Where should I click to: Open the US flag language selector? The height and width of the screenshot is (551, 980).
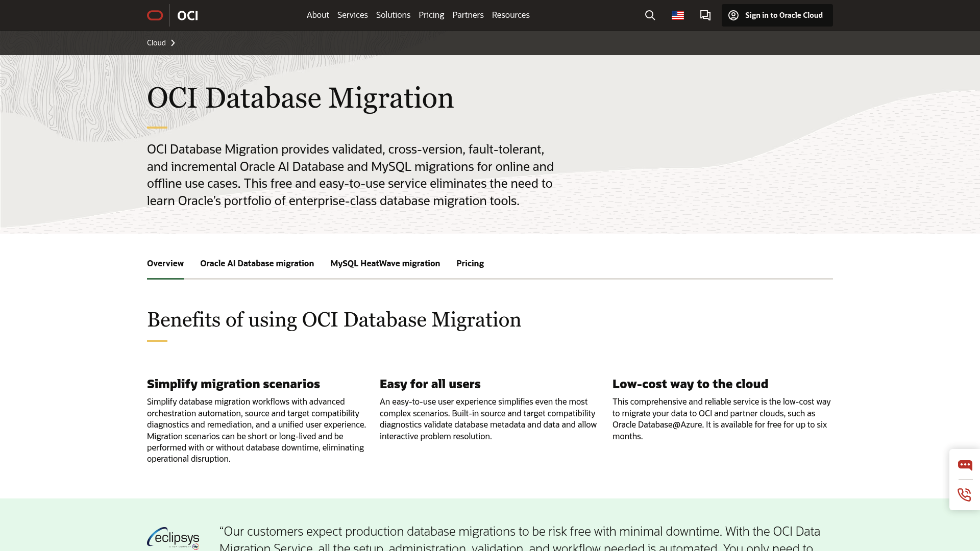[678, 15]
